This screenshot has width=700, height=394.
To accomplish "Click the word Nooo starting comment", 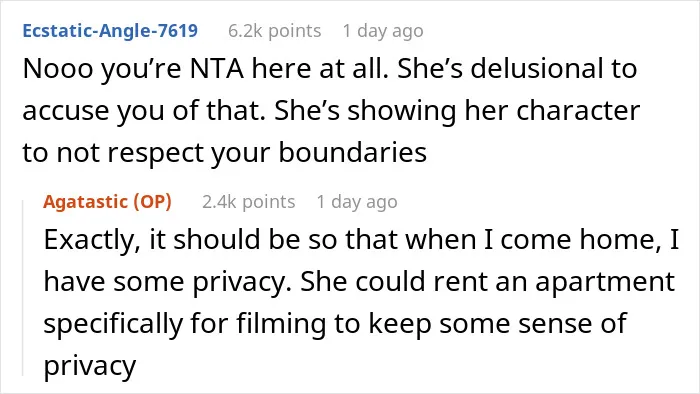I will (58, 69).
